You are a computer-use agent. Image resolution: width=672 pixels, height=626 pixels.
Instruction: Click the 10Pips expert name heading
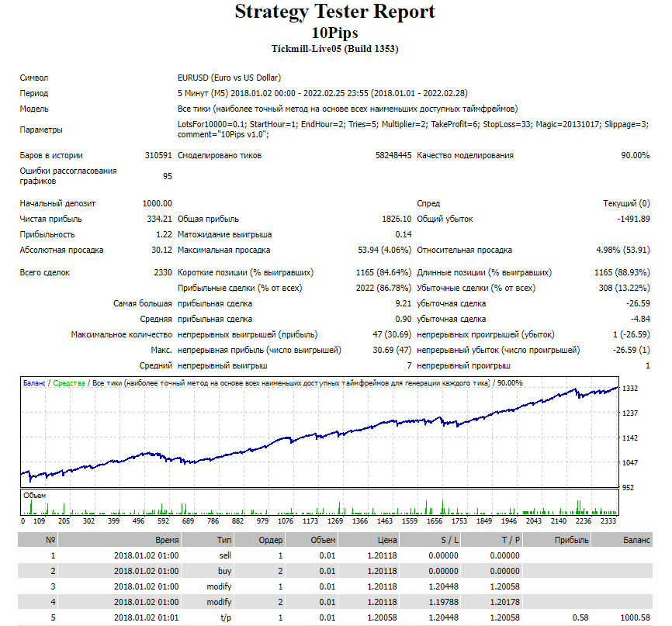pyautogui.click(x=334, y=33)
